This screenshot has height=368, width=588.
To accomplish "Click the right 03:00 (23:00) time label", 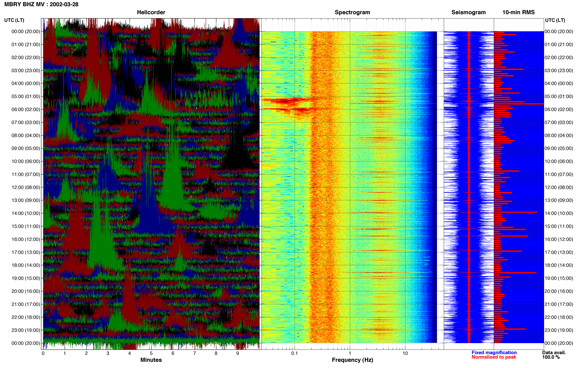I will click(559, 70).
